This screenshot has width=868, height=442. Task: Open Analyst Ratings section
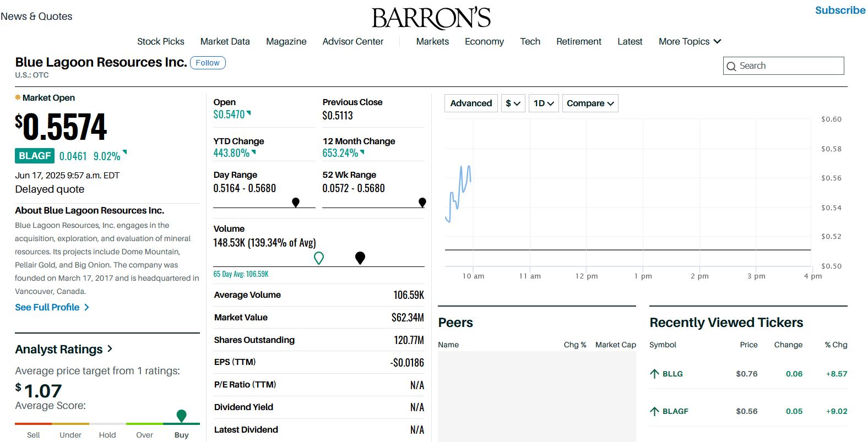[64, 349]
